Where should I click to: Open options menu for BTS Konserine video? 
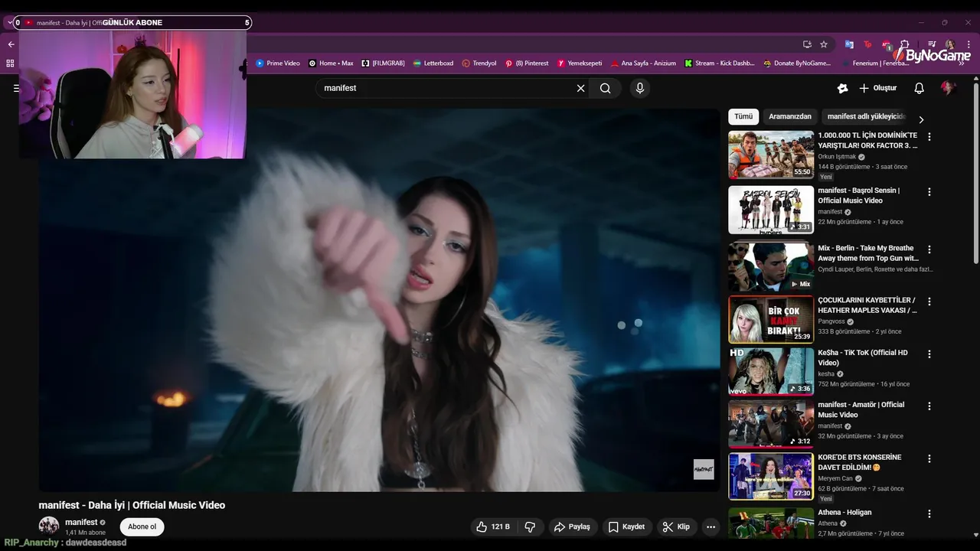929,459
